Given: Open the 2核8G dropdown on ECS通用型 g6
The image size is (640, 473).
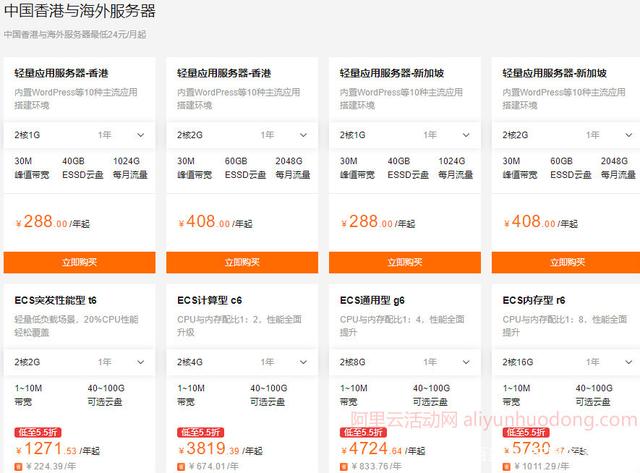Looking at the screenshot, I should pos(405,362).
